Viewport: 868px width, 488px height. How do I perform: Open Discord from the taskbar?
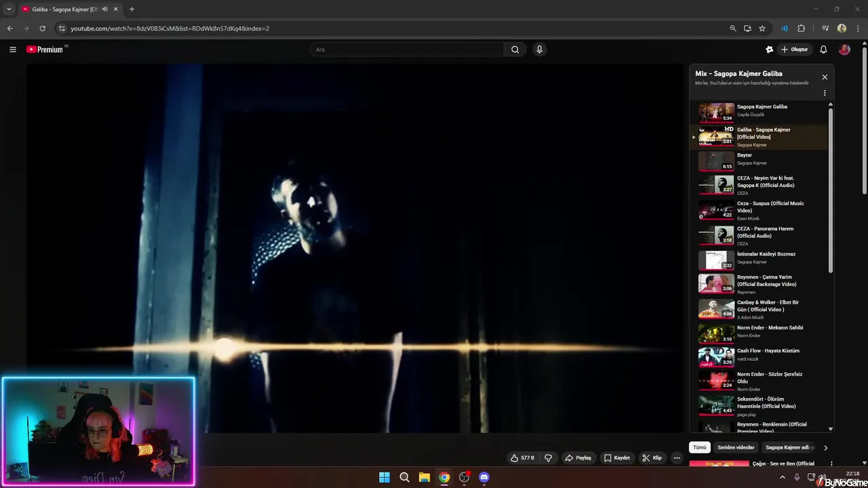point(484,477)
